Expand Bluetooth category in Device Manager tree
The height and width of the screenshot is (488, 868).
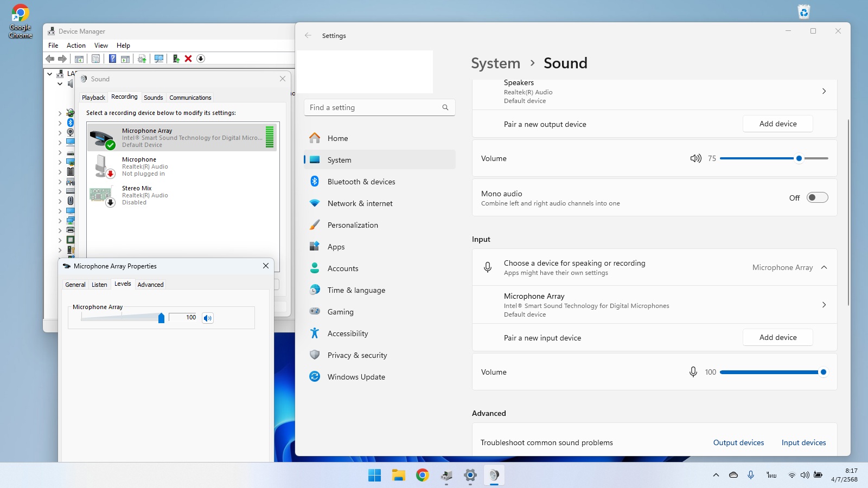click(60, 123)
